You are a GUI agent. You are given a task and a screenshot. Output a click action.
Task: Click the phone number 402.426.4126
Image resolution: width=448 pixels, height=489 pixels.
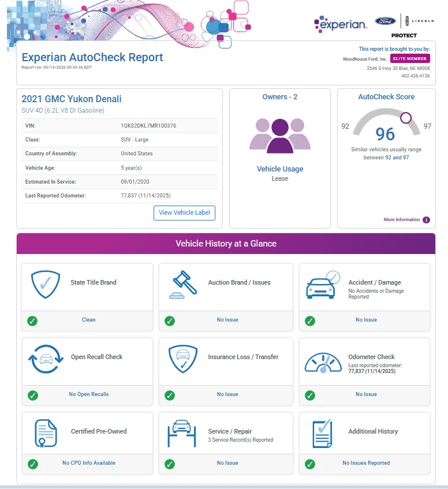pos(416,76)
